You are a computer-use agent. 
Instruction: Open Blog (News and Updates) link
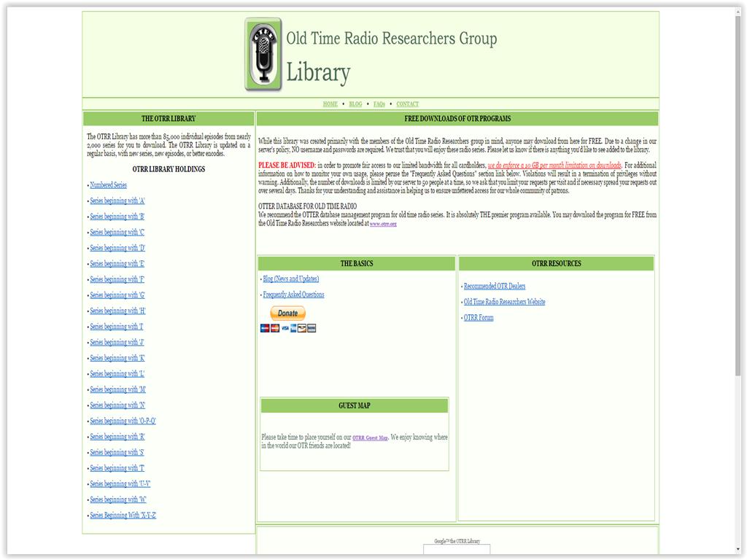(x=291, y=279)
